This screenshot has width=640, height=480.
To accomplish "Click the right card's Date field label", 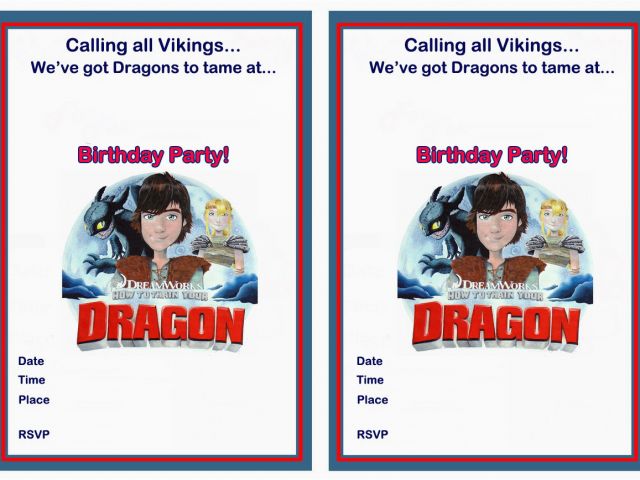I will (x=369, y=361).
